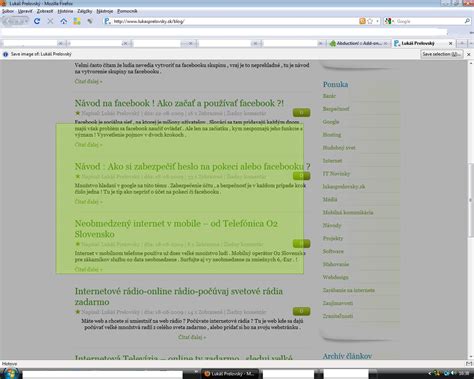Click 'Čítať ďalej' under the Internetové rádio post
This screenshot has height=379, width=474.
[192, 337]
